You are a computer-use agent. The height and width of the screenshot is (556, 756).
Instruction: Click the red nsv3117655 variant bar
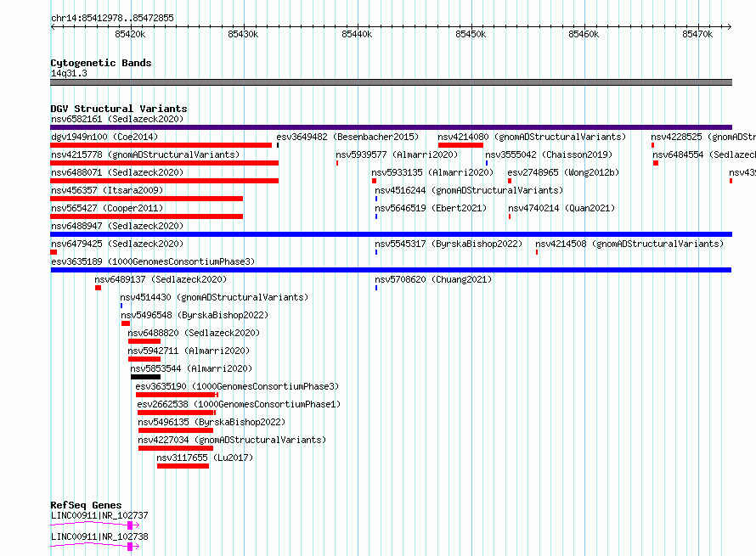183,466
